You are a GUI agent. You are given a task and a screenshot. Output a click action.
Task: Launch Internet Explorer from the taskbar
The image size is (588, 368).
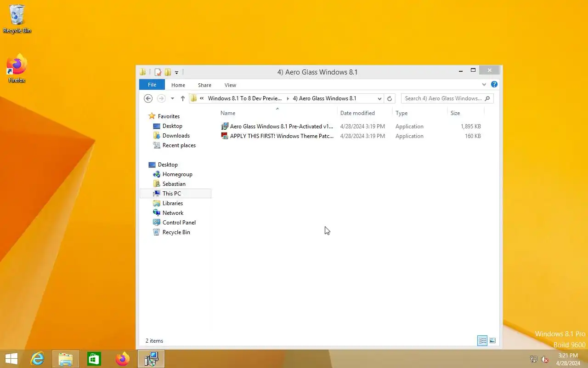37,359
